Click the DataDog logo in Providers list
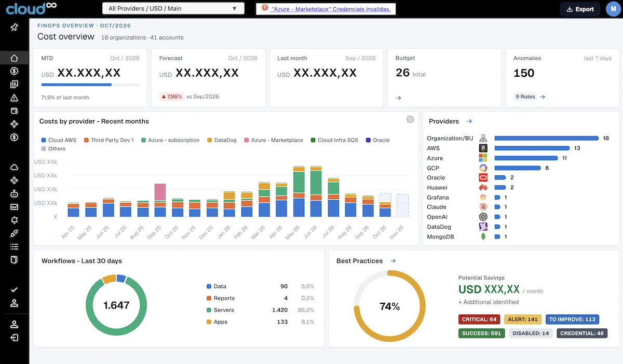 pyautogui.click(x=483, y=227)
